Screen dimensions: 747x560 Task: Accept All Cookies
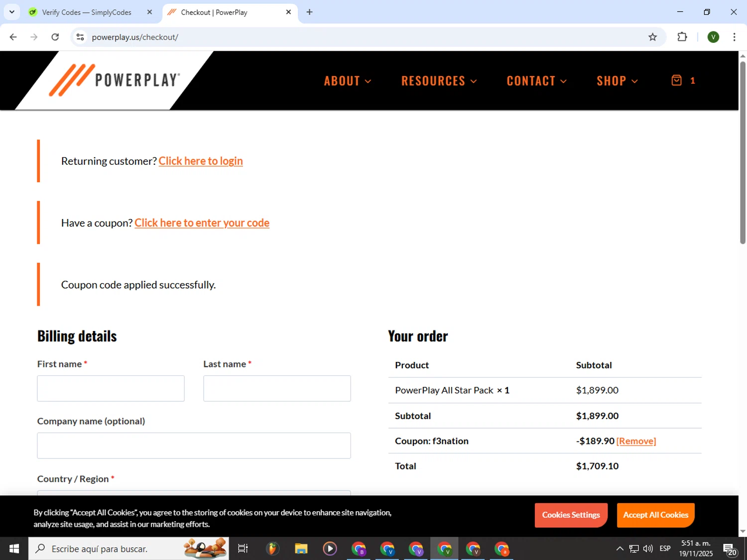click(655, 515)
